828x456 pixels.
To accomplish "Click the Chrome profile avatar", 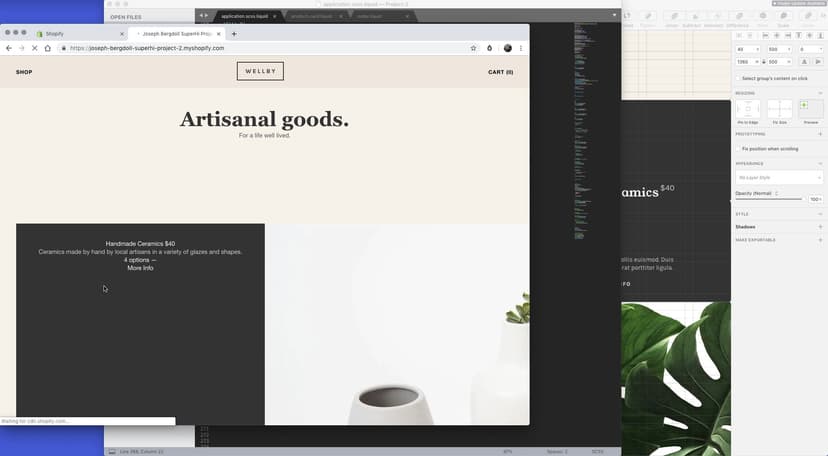I will [507, 48].
